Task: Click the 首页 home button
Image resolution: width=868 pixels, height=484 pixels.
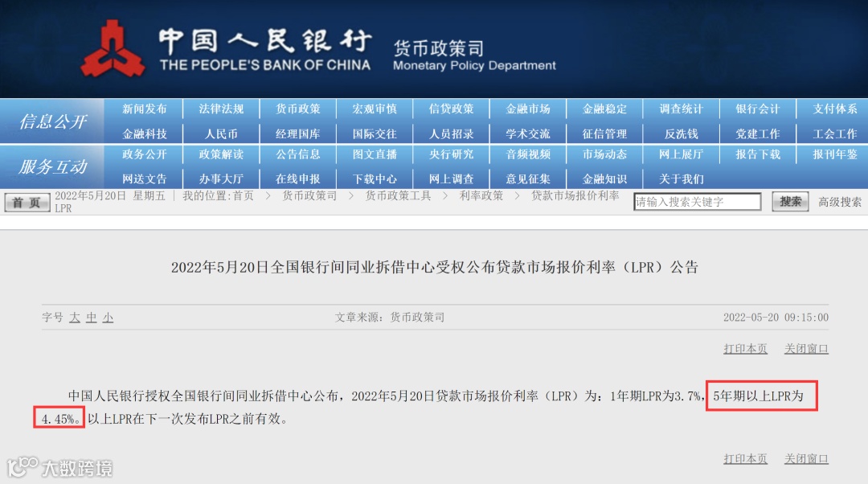Action: 27,202
